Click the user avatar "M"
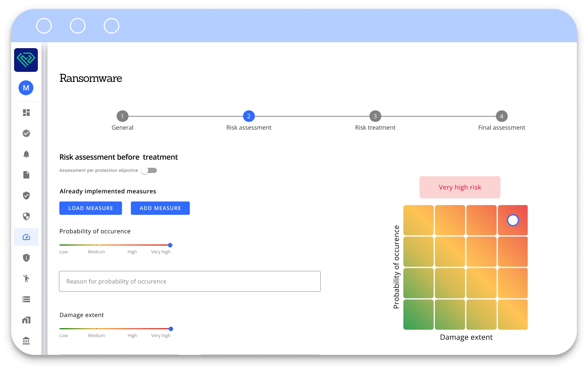 point(26,88)
